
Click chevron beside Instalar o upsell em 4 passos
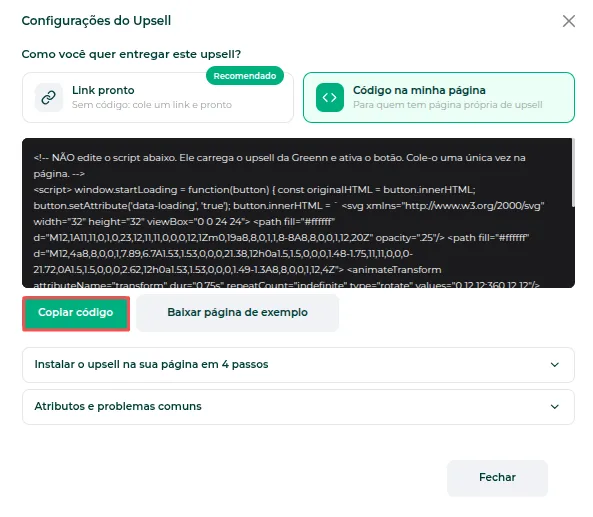554,365
